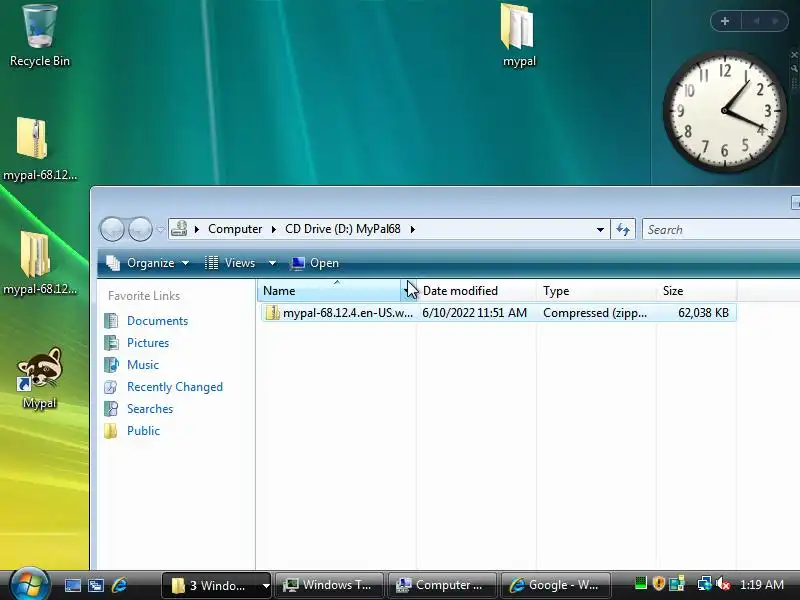Open the recent pages arrow beside Forward
This screenshot has height=600, width=800.
click(160, 230)
